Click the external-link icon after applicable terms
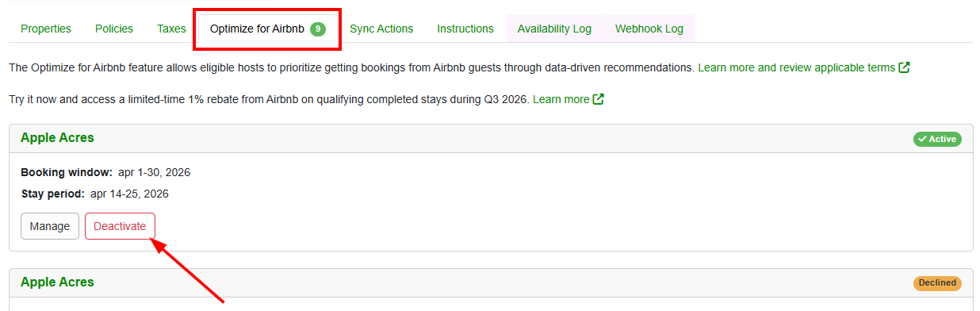980x311 pixels. pyautogui.click(x=904, y=67)
